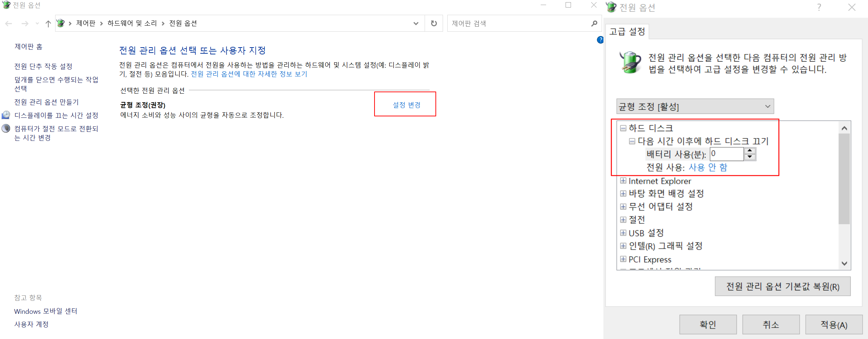Click the 전원 관리 옵션 기본값 복원(R) button
Image resolution: width=868 pixels, height=339 pixels.
[x=782, y=286]
